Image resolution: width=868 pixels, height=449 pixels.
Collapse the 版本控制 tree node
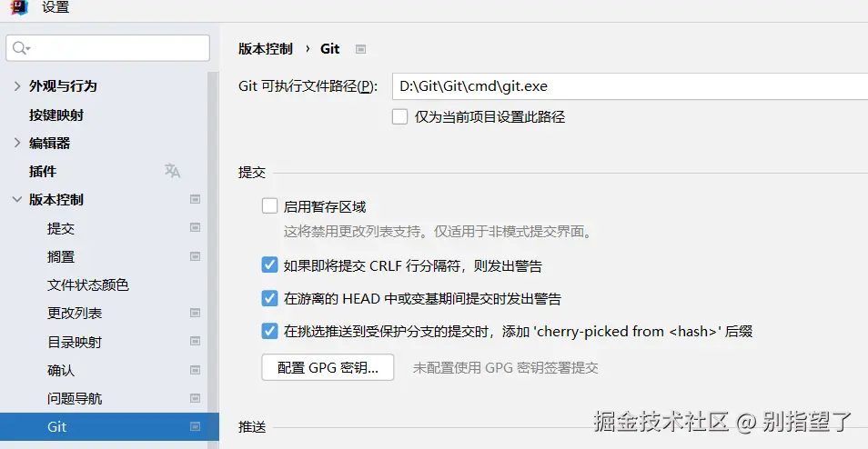tap(17, 200)
